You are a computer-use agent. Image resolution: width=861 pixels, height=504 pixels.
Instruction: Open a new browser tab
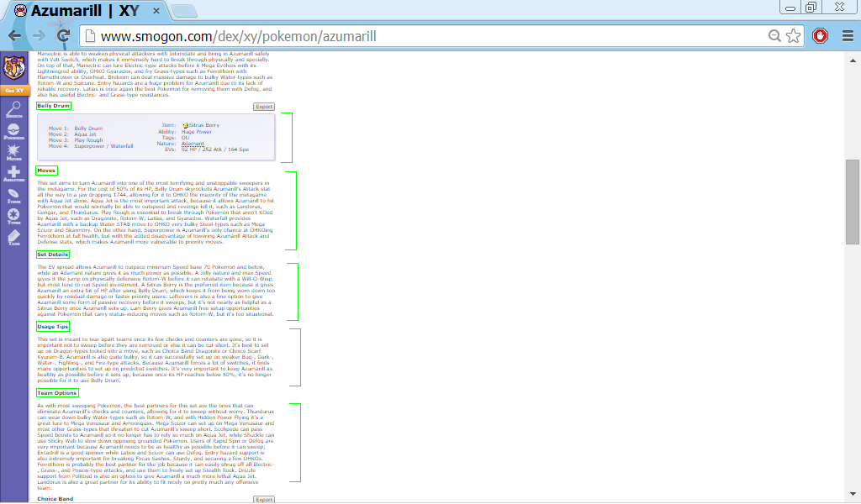click(183, 11)
